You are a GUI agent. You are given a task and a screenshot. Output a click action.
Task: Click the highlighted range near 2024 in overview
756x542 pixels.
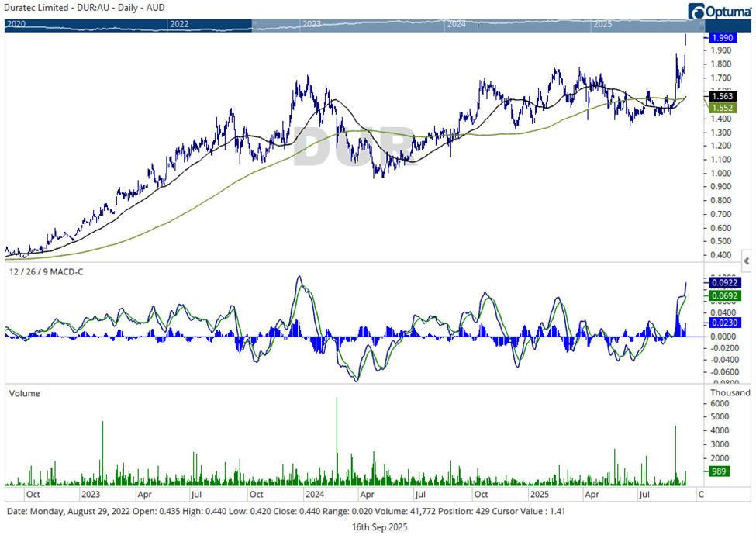456,25
